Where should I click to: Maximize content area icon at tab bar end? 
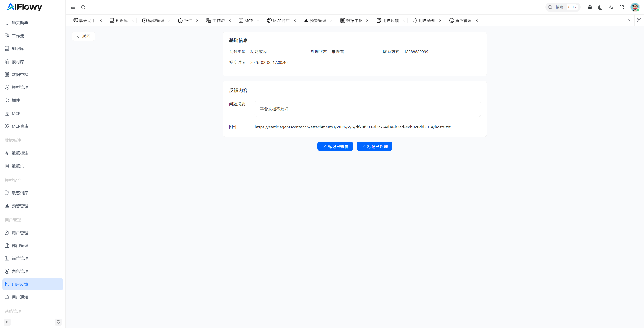point(639,20)
